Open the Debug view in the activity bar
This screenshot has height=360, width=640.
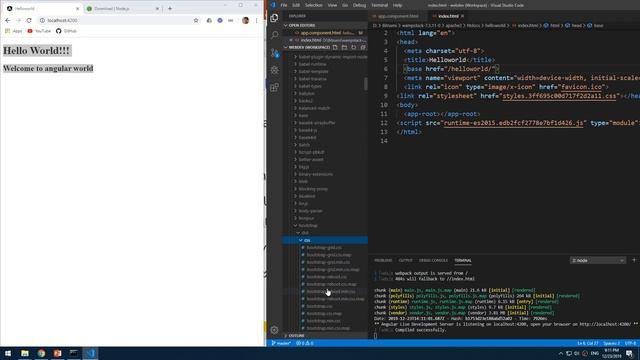pos(275,70)
